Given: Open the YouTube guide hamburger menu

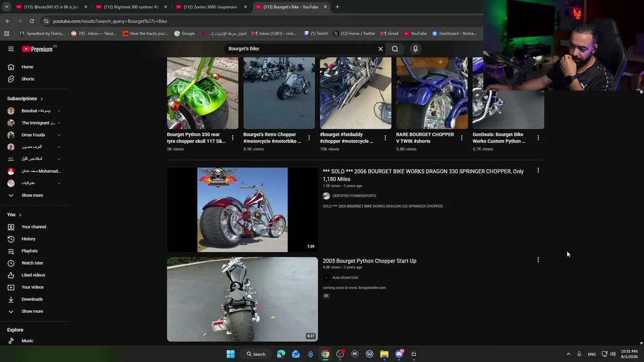Looking at the screenshot, I should 11,49.
